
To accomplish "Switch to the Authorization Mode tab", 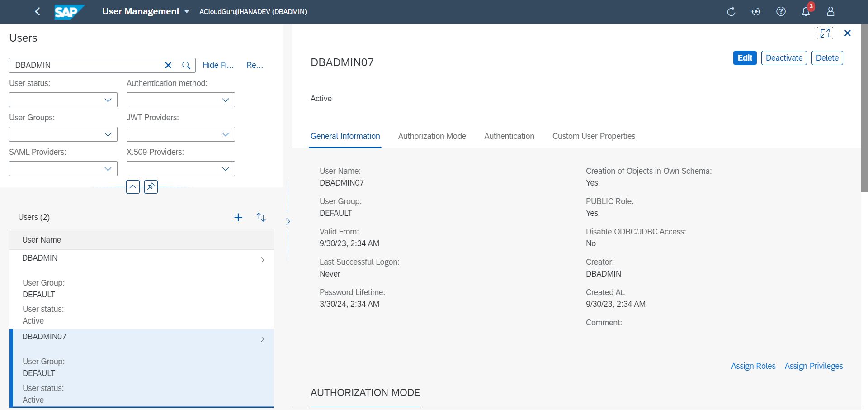I will (432, 136).
